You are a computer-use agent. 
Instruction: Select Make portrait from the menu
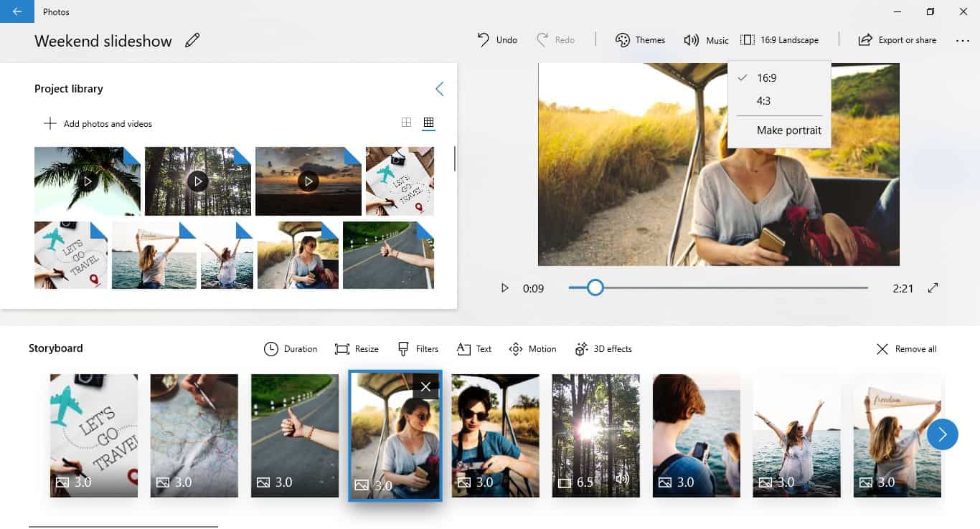tap(788, 130)
